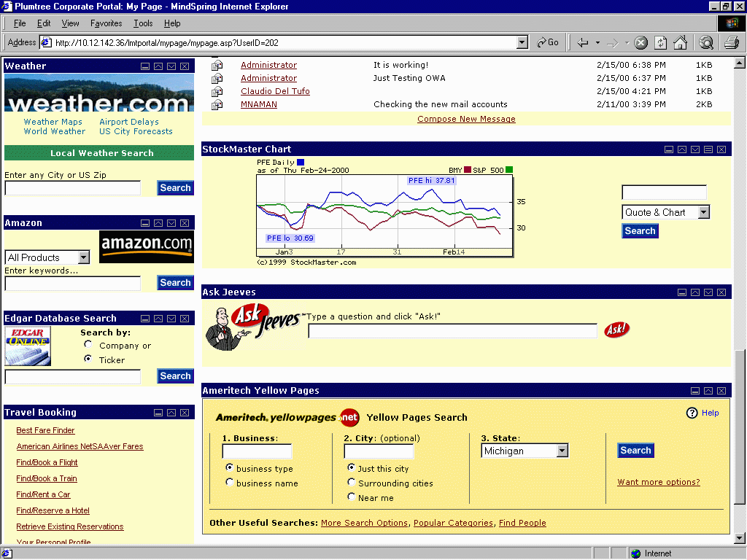Viewport: 747px width, 560px height.
Task: Open mail icon for "It is working!" message
Action: coord(217,65)
